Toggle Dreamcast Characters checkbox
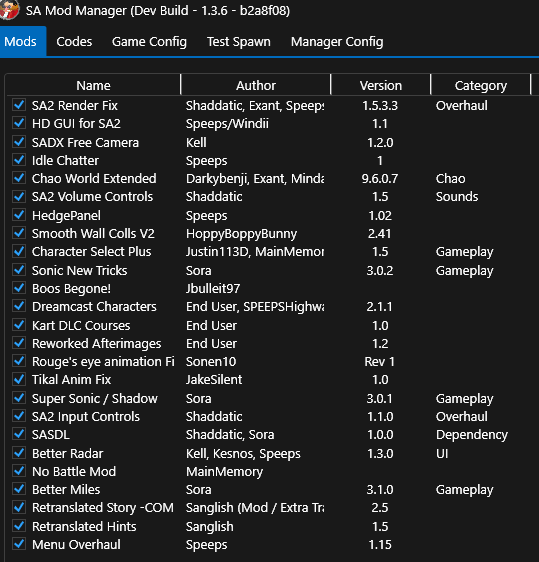The width and height of the screenshot is (539, 562). click(19, 306)
